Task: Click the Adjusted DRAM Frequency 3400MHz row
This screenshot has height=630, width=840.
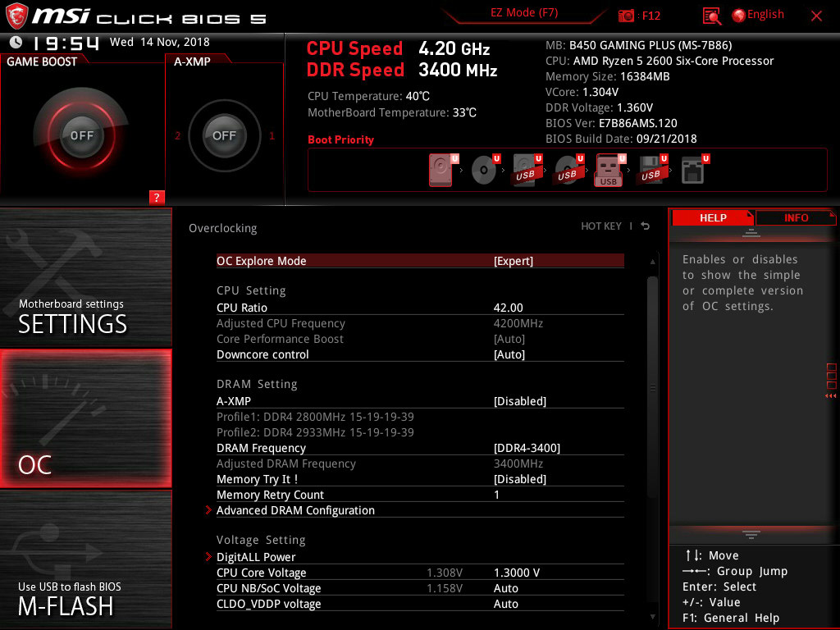Action: pyautogui.click(x=420, y=463)
